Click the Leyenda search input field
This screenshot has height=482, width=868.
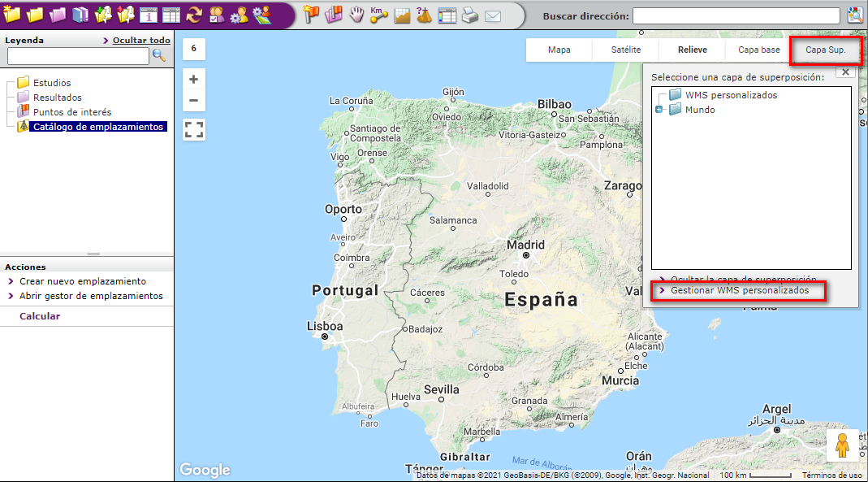(78, 55)
